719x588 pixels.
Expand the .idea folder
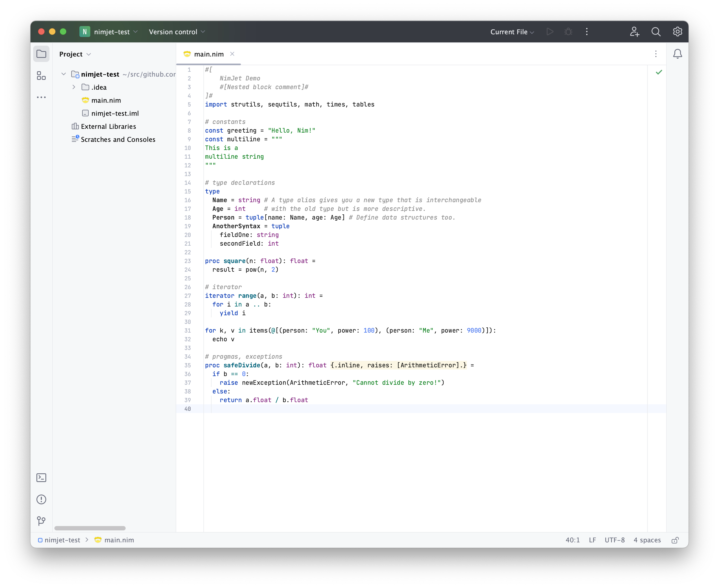click(x=74, y=87)
